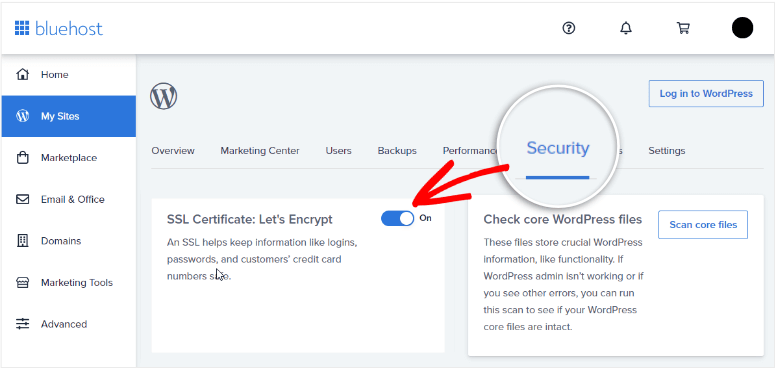
Task: Open the Overview tab
Action: click(x=173, y=151)
